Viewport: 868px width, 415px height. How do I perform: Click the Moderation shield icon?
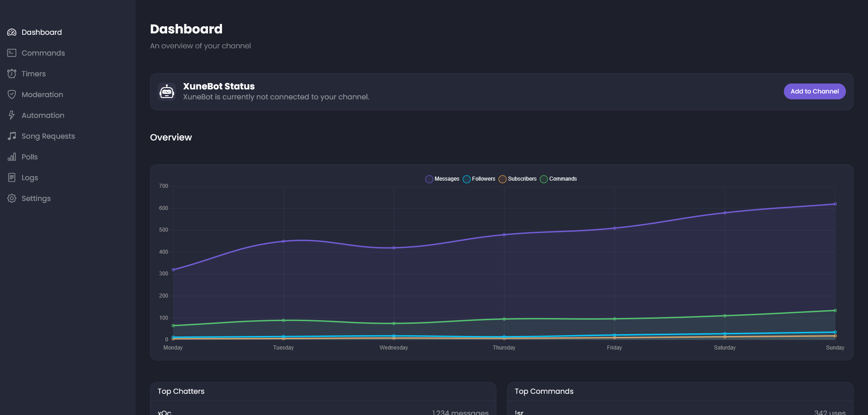[12, 94]
